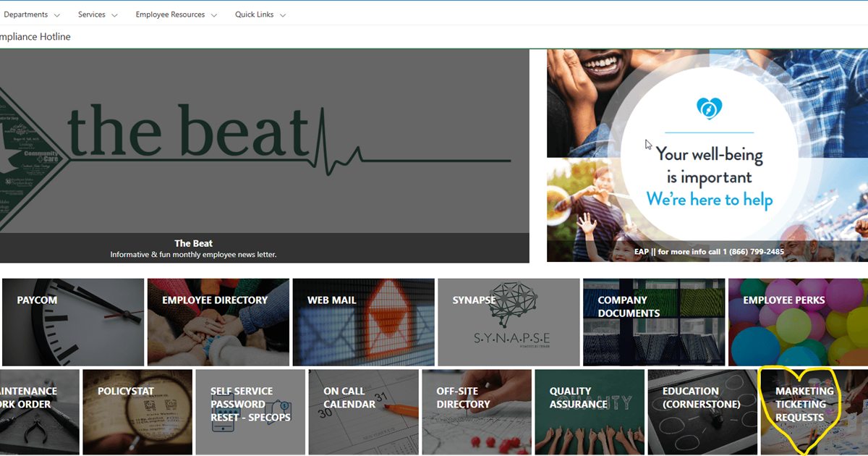Expand the Employee Resources dropdown

pos(176,14)
